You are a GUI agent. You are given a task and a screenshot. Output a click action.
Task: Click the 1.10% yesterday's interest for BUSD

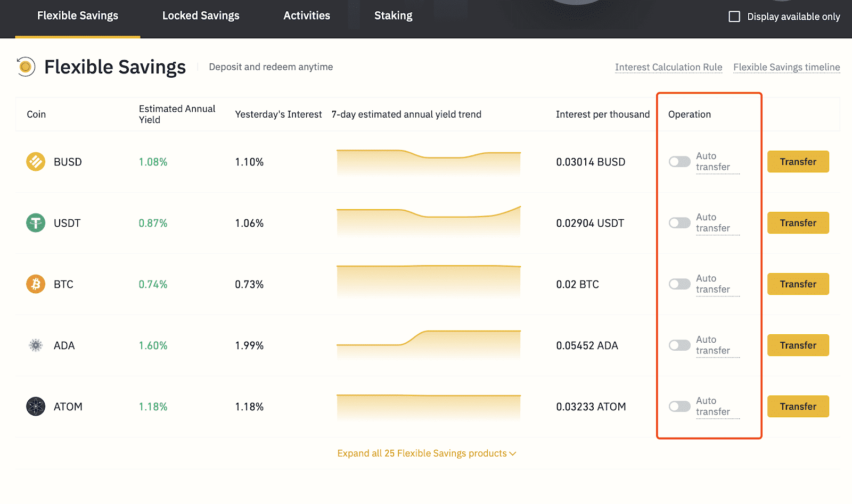[249, 162]
